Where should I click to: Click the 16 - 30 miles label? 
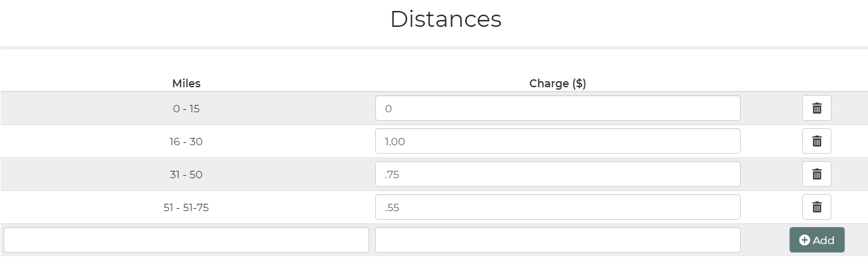pos(186,142)
